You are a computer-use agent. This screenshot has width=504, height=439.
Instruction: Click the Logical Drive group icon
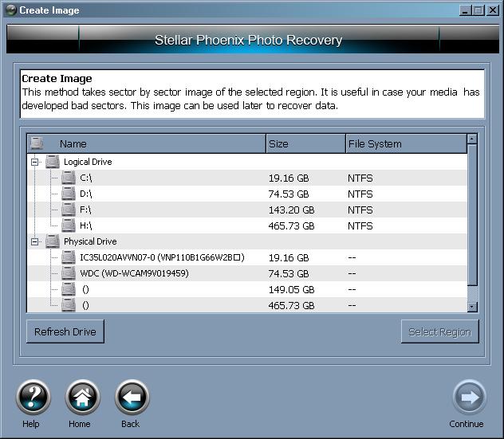tap(53, 162)
